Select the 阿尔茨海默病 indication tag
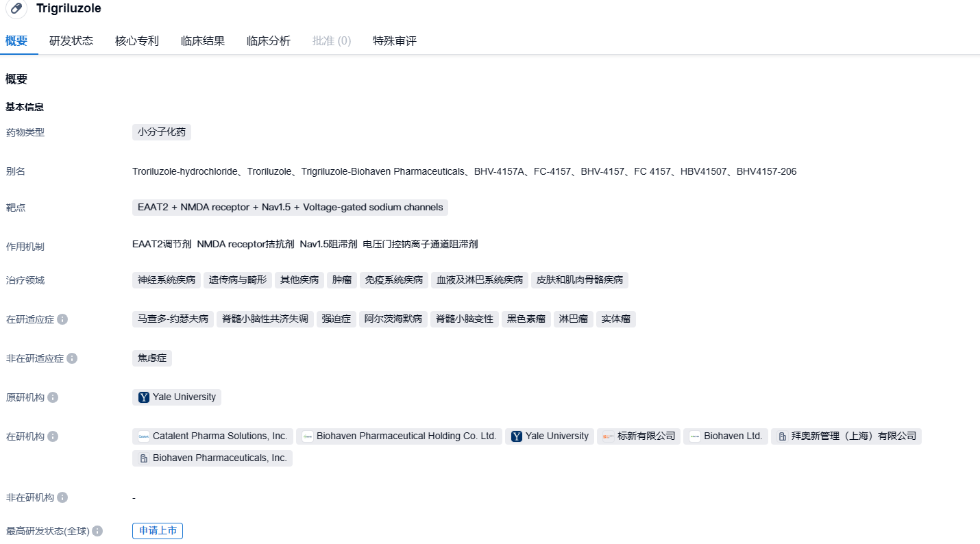The image size is (980, 544). 393,319
